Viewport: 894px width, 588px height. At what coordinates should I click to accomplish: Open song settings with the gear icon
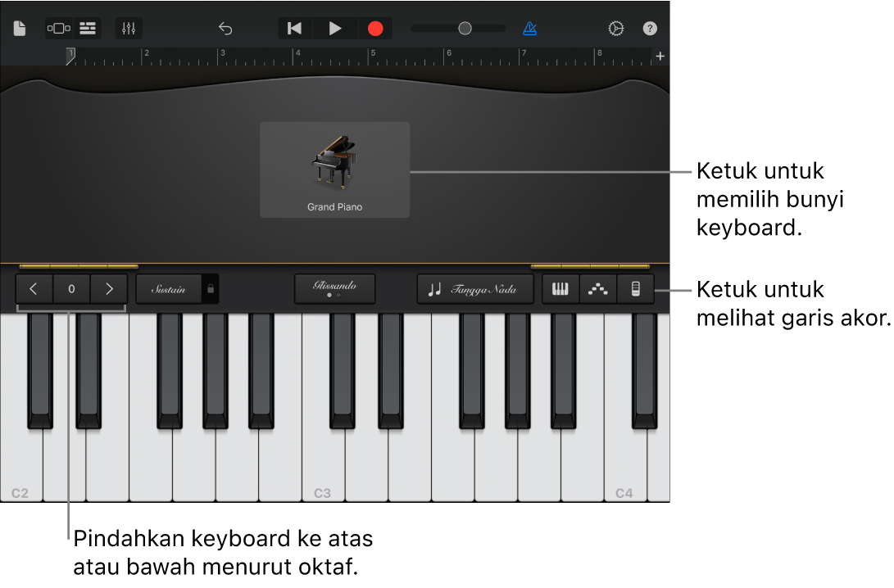click(x=616, y=28)
